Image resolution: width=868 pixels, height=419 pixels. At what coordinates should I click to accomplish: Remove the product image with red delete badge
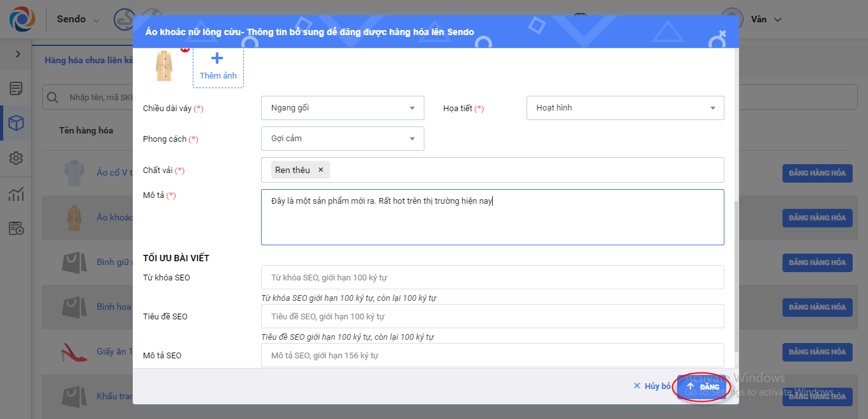(x=185, y=49)
